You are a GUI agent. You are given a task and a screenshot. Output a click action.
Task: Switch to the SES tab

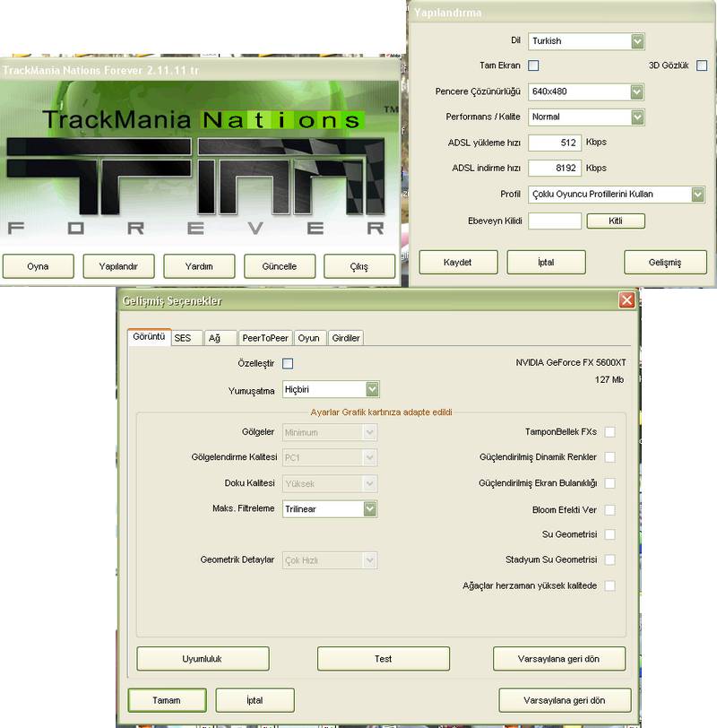point(187,338)
